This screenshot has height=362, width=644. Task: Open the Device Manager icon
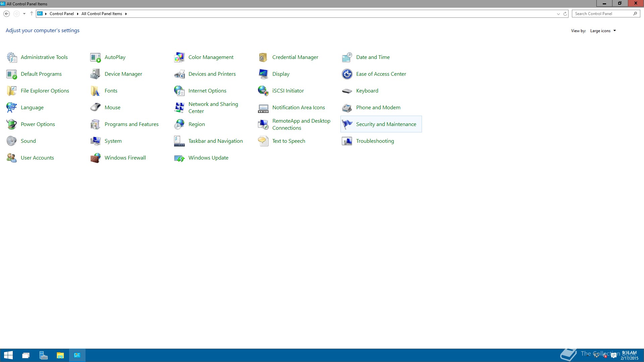coord(96,74)
